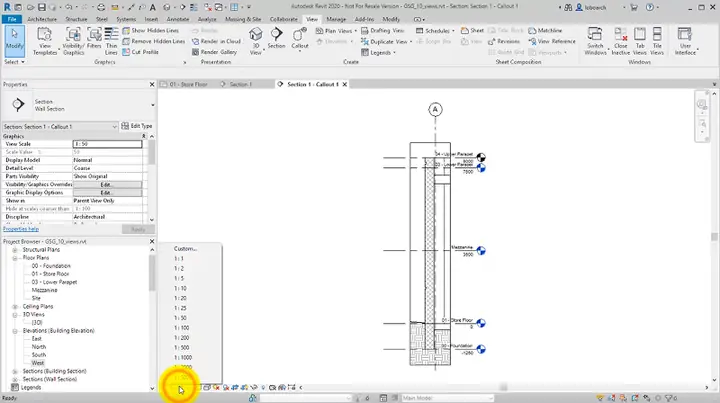Arrange windows with Tab Views
Viewport: 720px width, 403px height.
640,41
